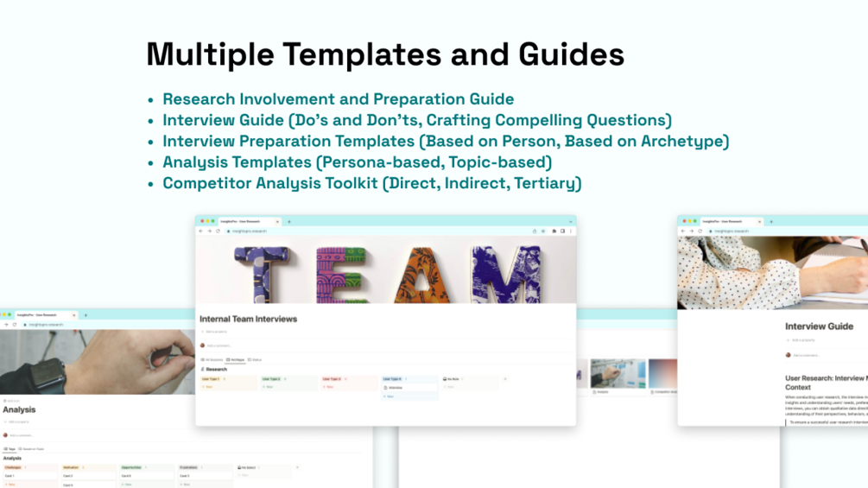Click address bar in Analysis window
868x488 pixels.
point(108,325)
